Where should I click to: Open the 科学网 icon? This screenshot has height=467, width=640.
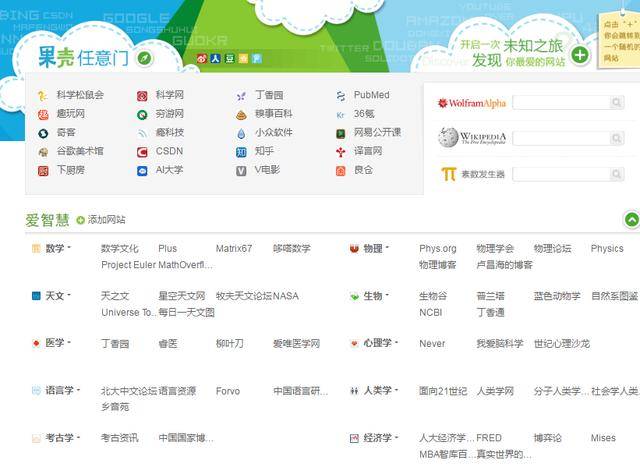coord(142,96)
